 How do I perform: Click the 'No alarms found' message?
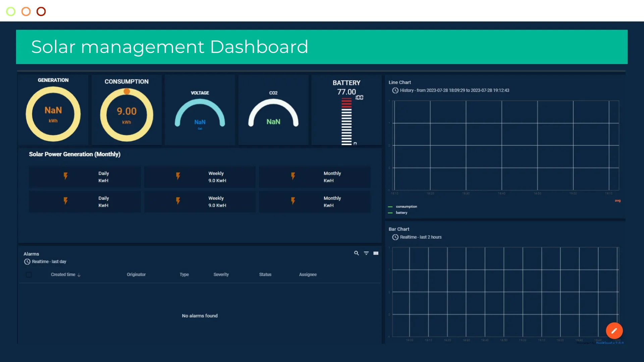(200, 316)
